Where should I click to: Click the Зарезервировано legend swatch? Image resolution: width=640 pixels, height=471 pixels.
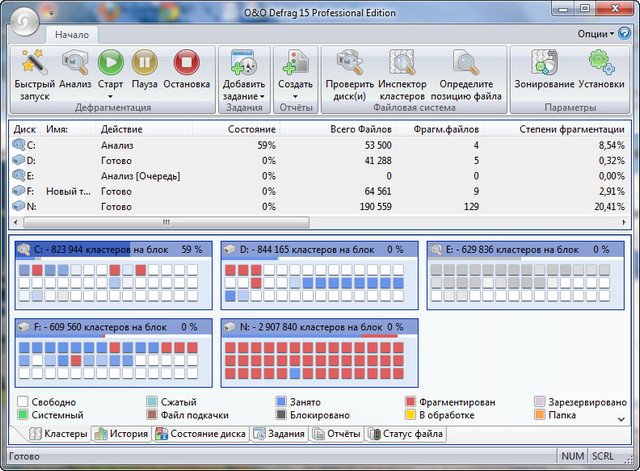540,402
